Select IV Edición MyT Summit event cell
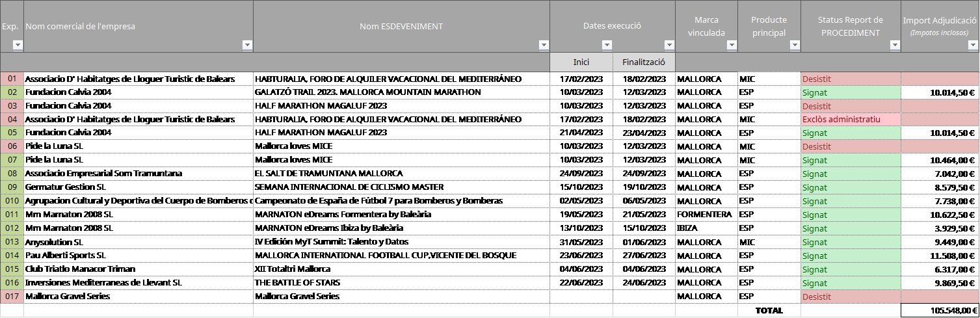980x318 pixels. coord(401,241)
